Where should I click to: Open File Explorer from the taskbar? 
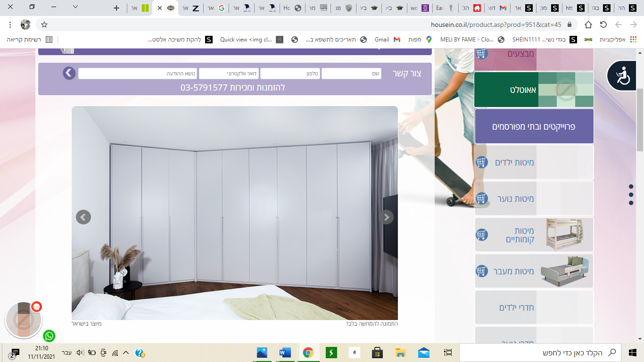point(400,352)
